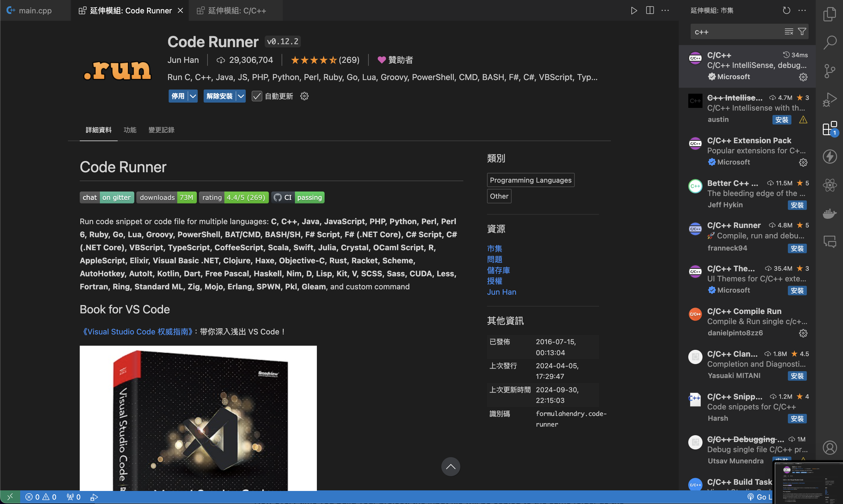Close the Code Runner extension tab
This screenshot has width=843, height=504.
(180, 11)
